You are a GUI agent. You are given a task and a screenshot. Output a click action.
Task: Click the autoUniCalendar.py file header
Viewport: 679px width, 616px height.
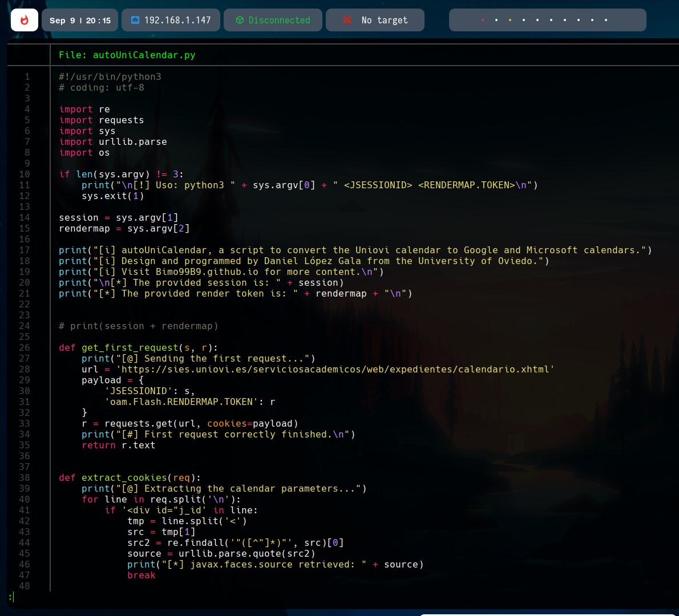[127, 55]
